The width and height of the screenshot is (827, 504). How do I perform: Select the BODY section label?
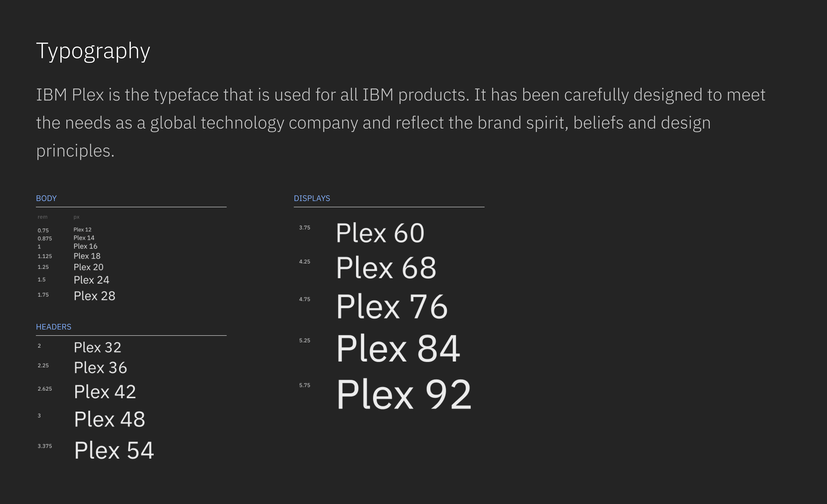click(46, 198)
